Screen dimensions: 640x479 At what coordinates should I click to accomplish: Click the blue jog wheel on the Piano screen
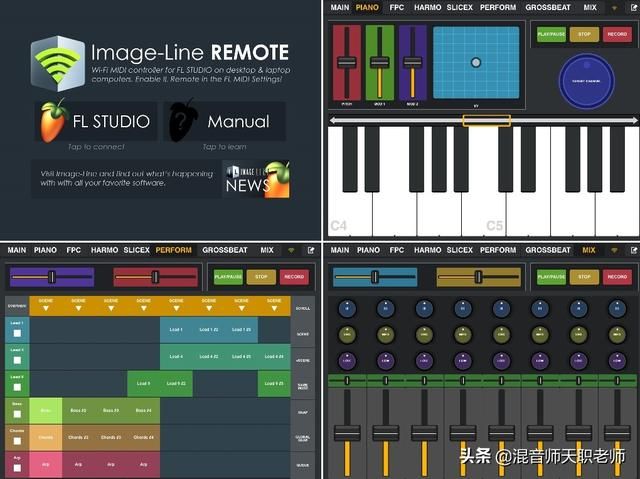587,81
